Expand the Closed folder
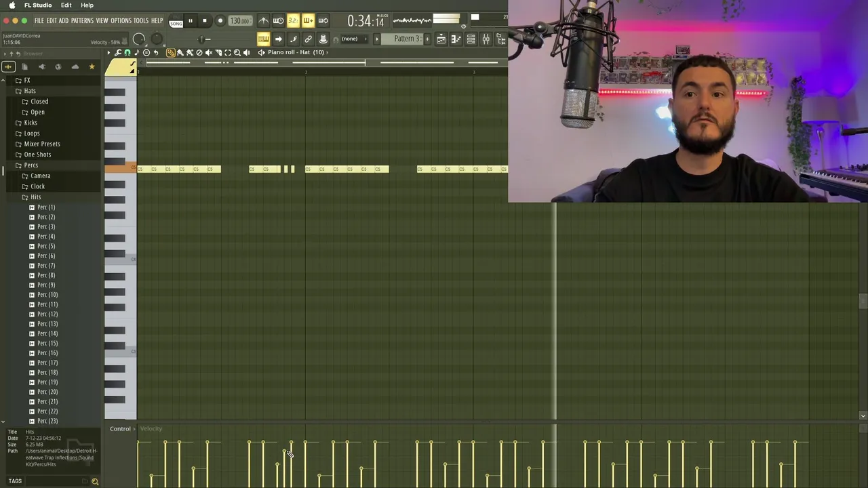868x488 pixels. pos(39,101)
